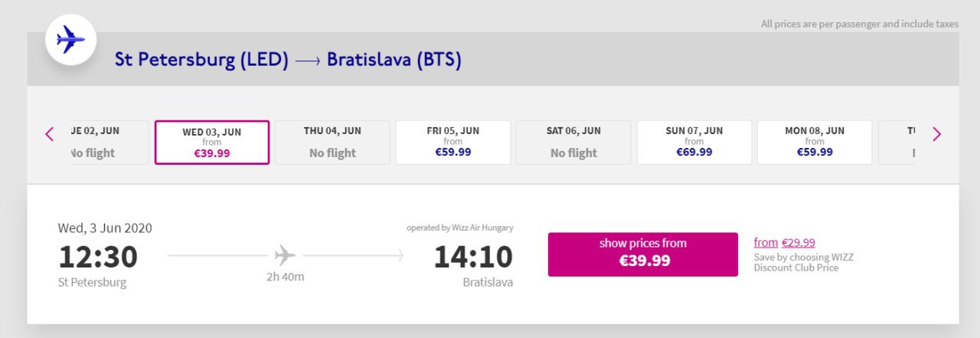The width and height of the screenshot is (980, 338).
Task: Click the Wed, 3 Jun 2020 date label
Action: (105, 228)
